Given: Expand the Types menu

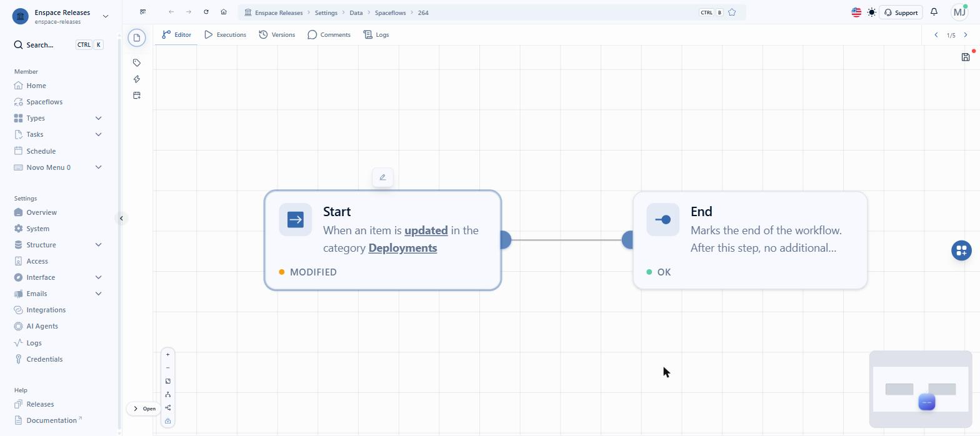Looking at the screenshot, I should [98, 118].
